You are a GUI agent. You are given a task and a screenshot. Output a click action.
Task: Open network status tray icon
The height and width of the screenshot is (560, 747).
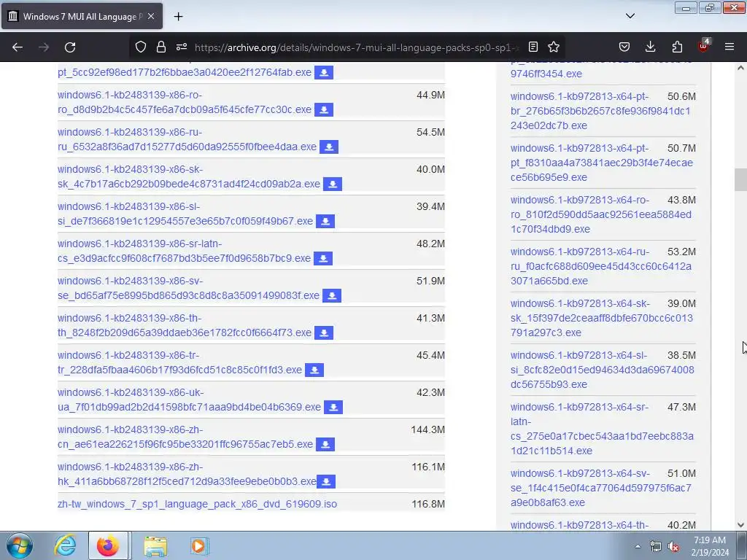(656, 546)
